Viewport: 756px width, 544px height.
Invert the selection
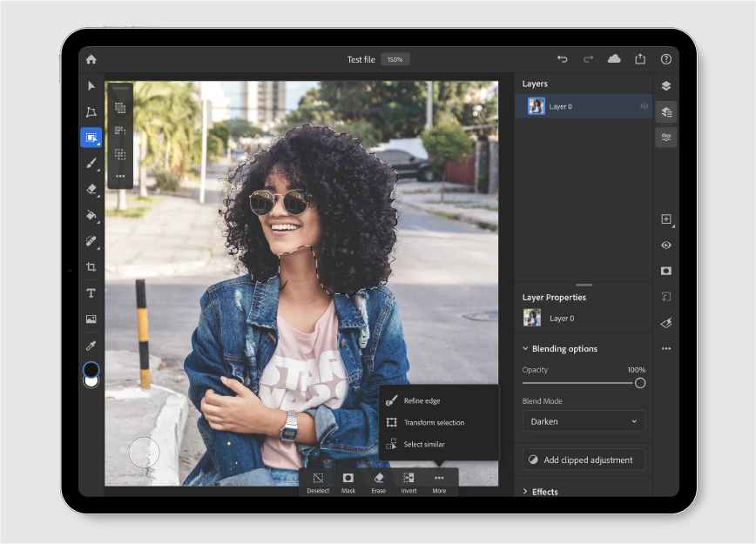[408, 482]
